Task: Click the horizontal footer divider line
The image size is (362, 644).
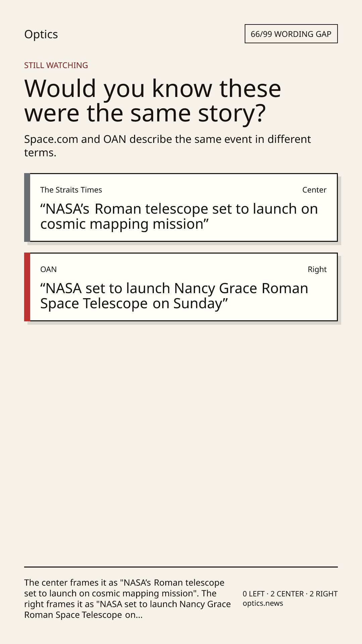Action: click(x=181, y=567)
